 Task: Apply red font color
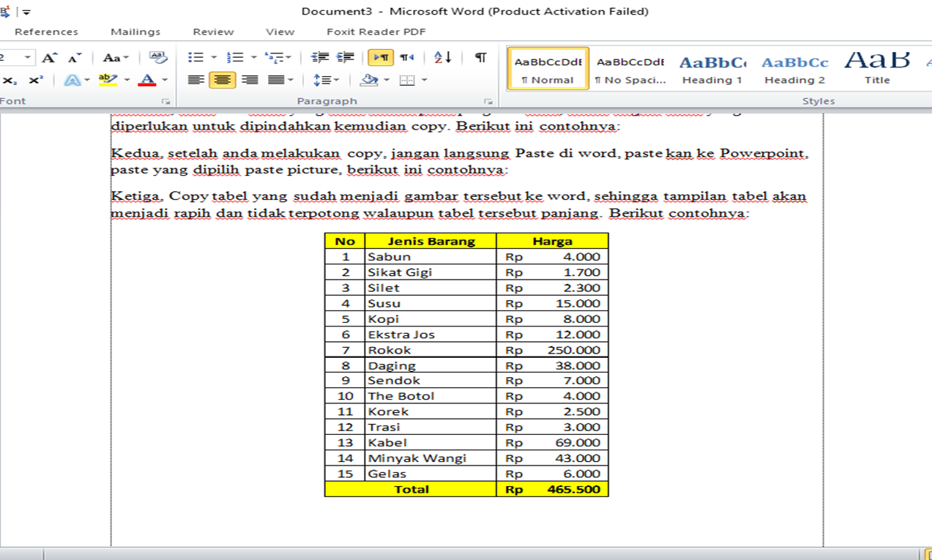click(x=147, y=80)
